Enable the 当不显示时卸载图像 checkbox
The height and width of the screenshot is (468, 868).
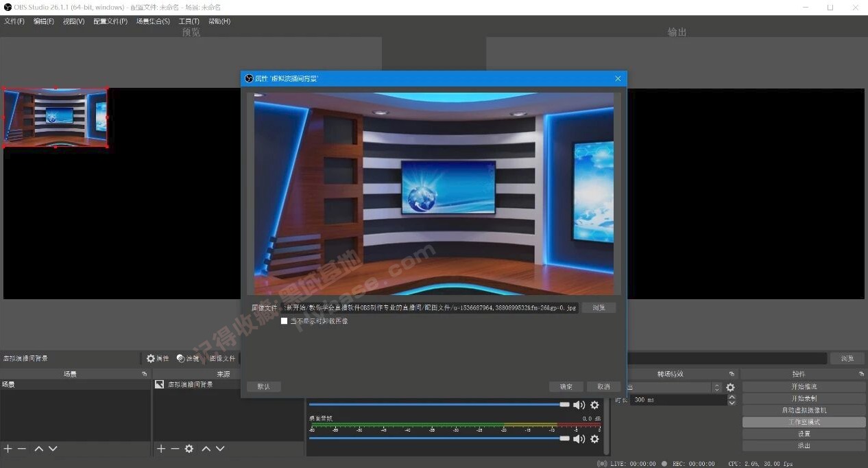point(284,320)
